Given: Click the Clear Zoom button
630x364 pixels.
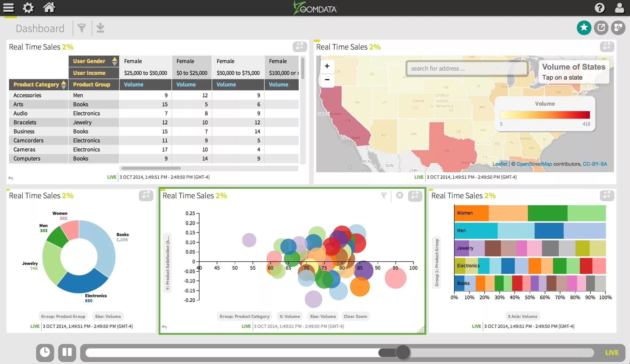Looking at the screenshot, I should tap(355, 316).
